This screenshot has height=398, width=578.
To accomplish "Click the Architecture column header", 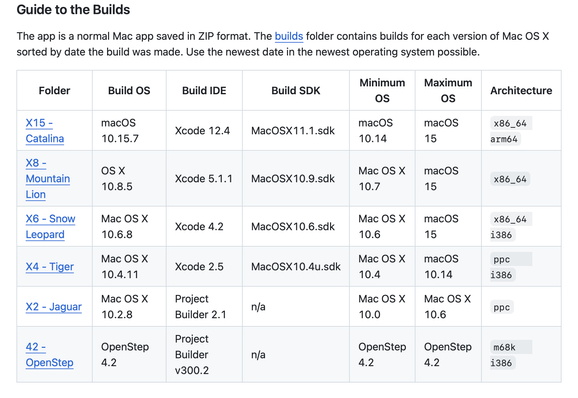I will click(521, 91).
